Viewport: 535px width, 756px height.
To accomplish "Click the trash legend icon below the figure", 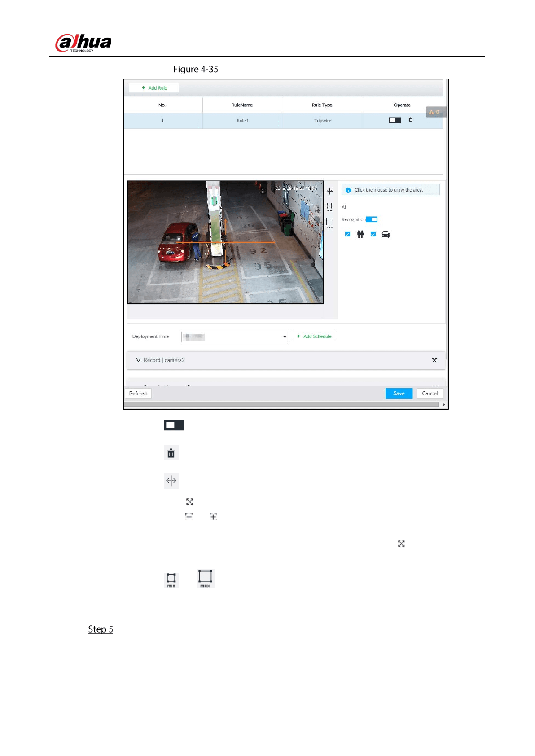I will 171,453.
